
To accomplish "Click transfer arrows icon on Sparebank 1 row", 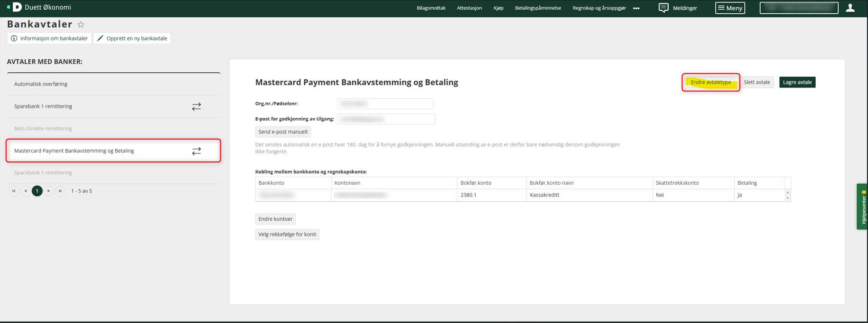I will tap(196, 107).
